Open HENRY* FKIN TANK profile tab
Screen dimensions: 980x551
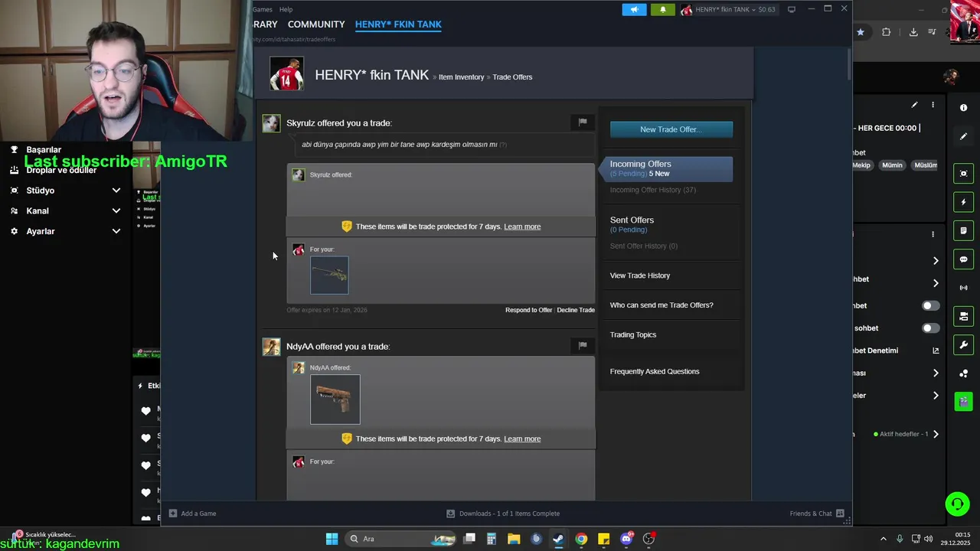[398, 24]
